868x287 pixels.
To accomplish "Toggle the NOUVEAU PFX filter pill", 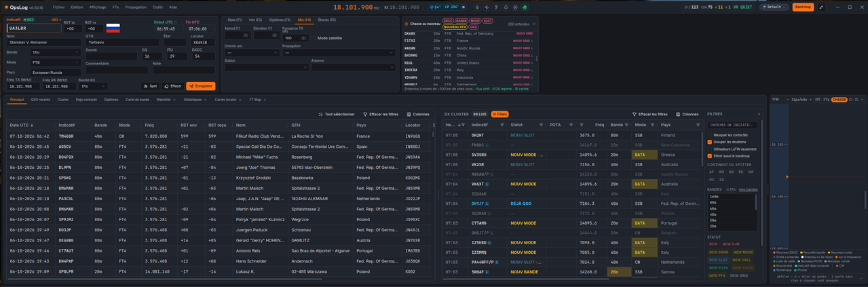I will click(455, 27).
